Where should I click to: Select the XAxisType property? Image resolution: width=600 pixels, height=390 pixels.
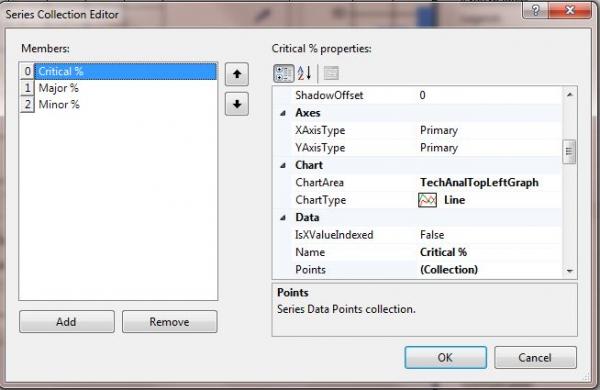pyautogui.click(x=320, y=130)
